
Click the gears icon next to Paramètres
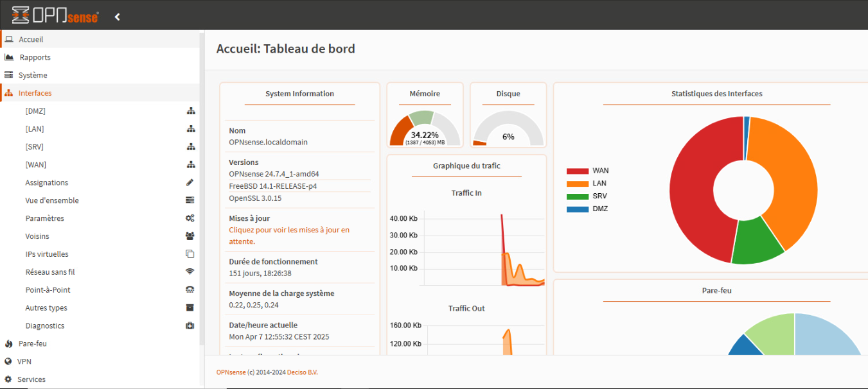[x=190, y=218]
